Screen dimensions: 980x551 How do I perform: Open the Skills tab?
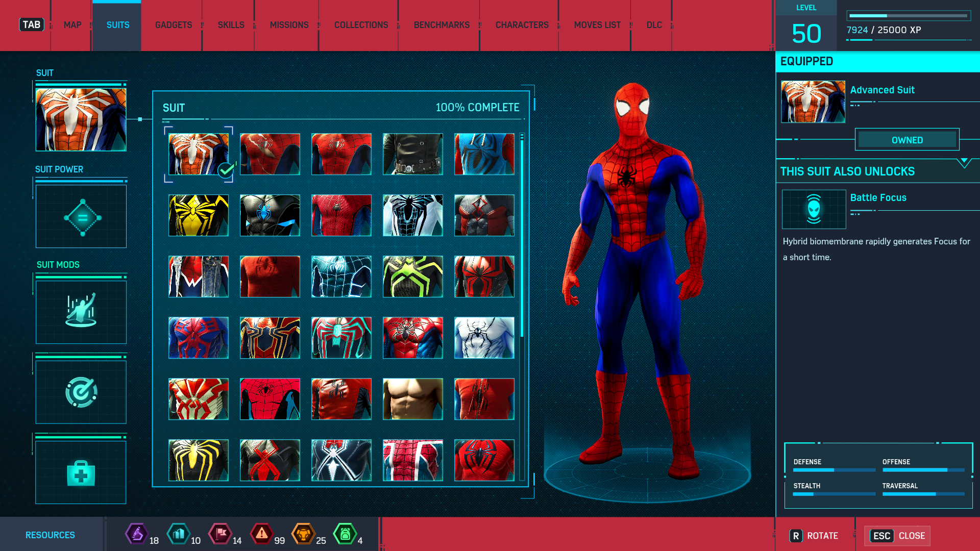click(x=231, y=25)
